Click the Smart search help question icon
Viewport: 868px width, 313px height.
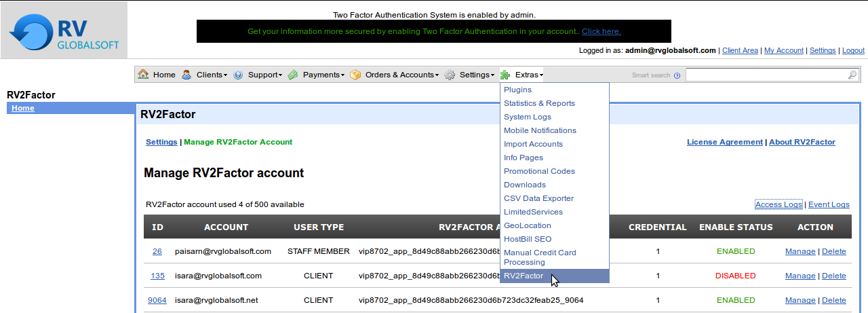(677, 75)
